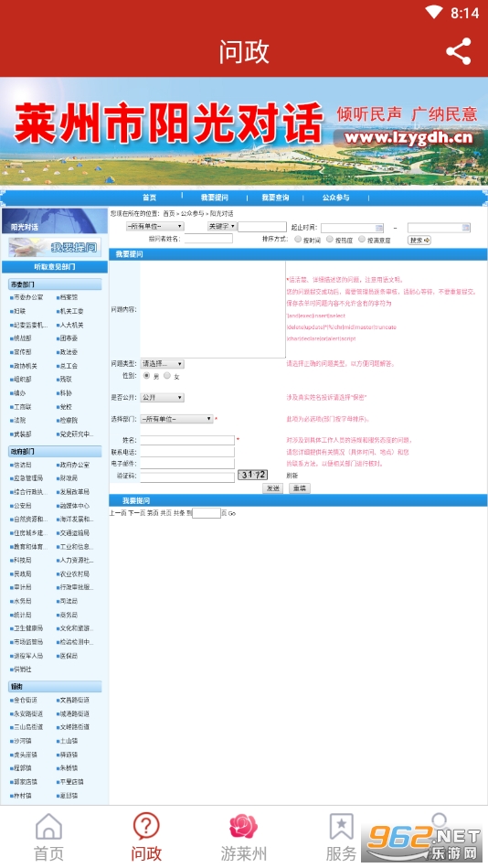Image resolution: width=488 pixels, height=868 pixels.
Task: Select the 按热度 sort radio button
Action: (330, 239)
